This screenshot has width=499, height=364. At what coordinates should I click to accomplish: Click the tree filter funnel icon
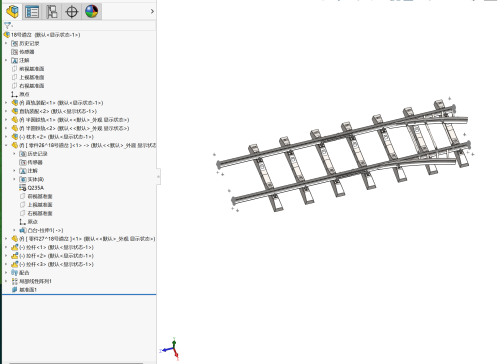click(x=7, y=25)
